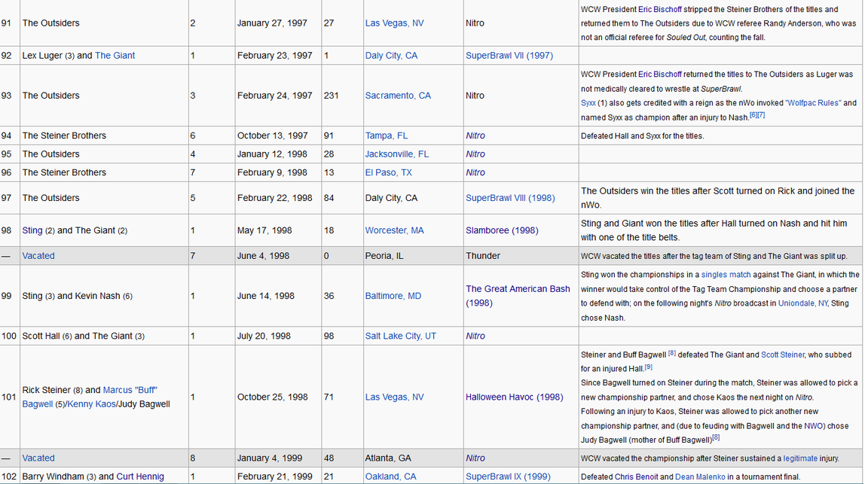
Task: Click the date February 23, 1997
Action: pos(274,55)
